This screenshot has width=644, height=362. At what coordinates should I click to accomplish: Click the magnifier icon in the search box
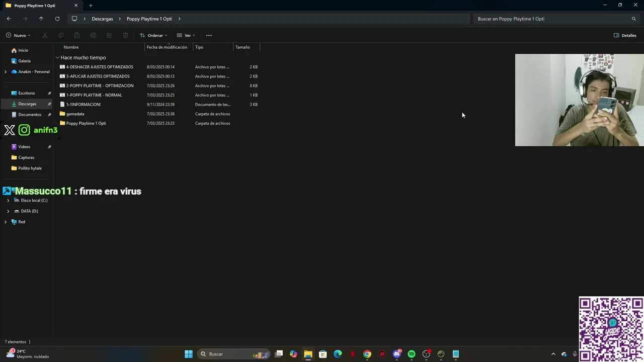pos(634,19)
